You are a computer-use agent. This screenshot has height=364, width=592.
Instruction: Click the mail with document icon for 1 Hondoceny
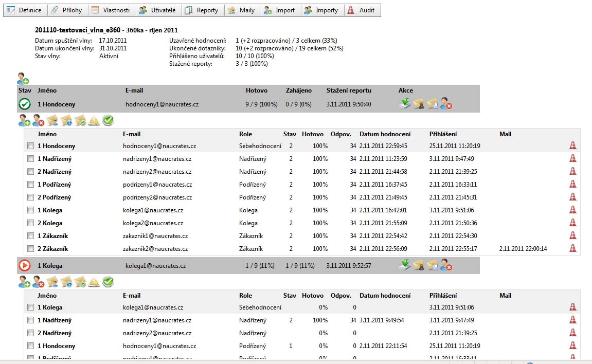point(433,104)
